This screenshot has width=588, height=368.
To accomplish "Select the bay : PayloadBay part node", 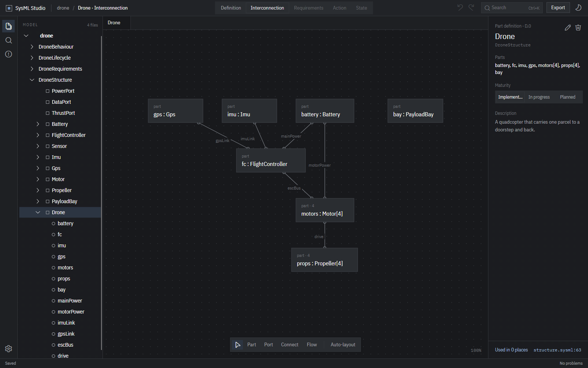I will tap(415, 111).
